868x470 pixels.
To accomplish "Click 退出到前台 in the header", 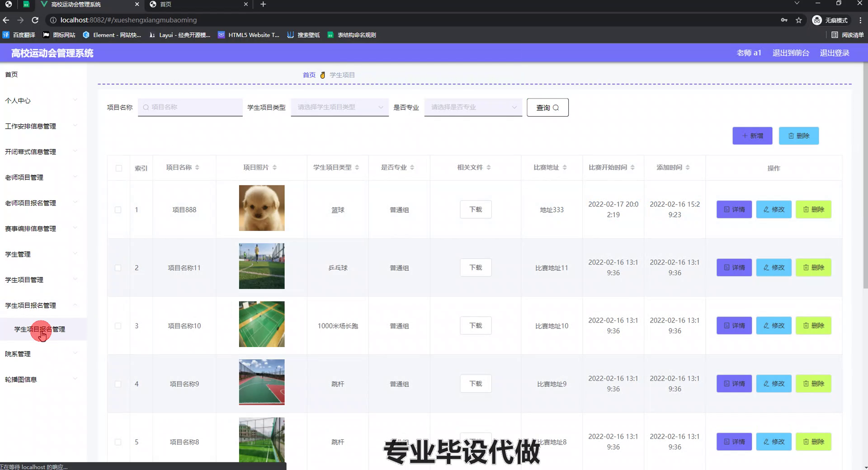I will pos(791,53).
